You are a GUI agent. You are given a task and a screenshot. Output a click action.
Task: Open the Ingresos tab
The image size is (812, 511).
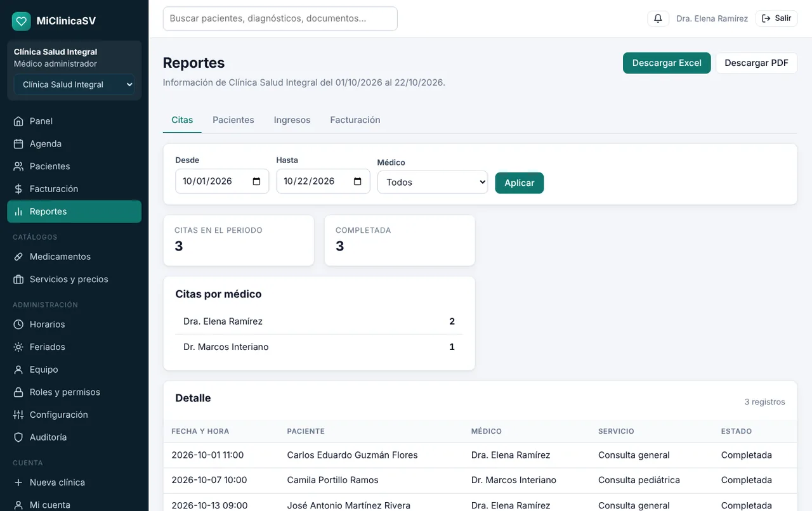click(292, 120)
